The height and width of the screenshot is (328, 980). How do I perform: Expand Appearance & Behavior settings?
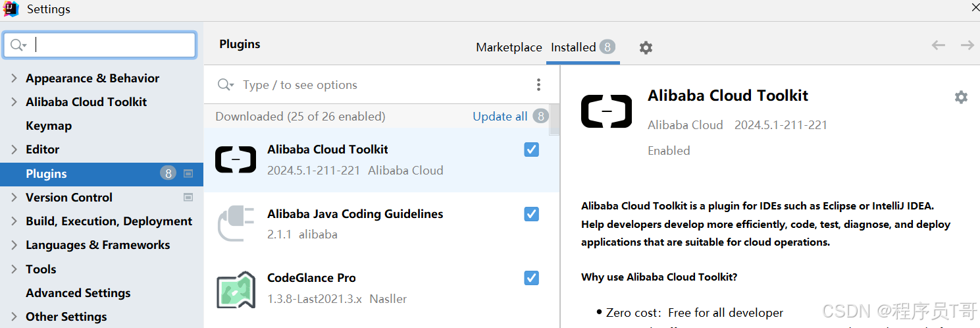pos(14,78)
